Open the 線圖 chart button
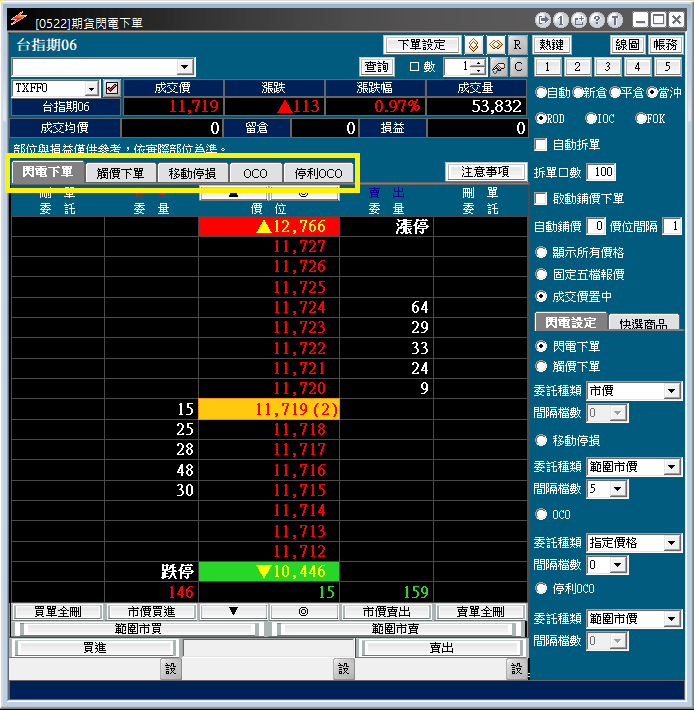Image resolution: width=694 pixels, height=710 pixels. 627,45
